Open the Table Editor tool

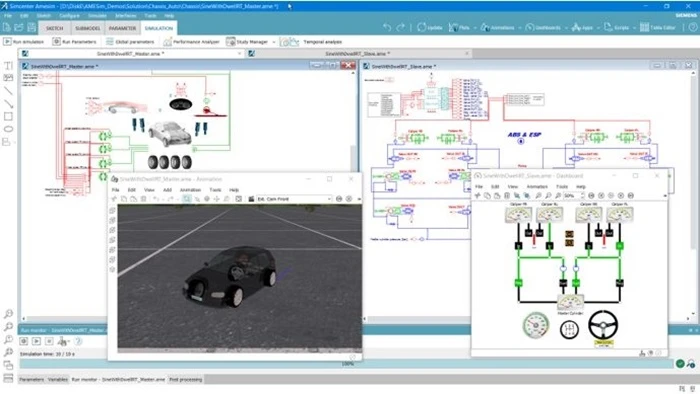658,28
